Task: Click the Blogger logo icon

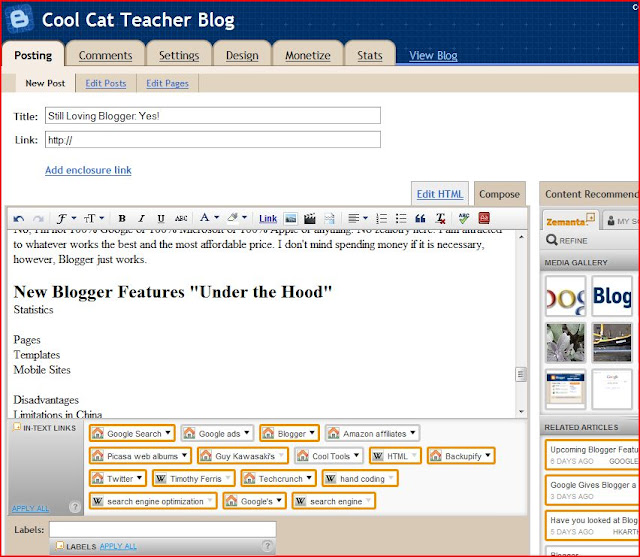Action: click(x=19, y=19)
